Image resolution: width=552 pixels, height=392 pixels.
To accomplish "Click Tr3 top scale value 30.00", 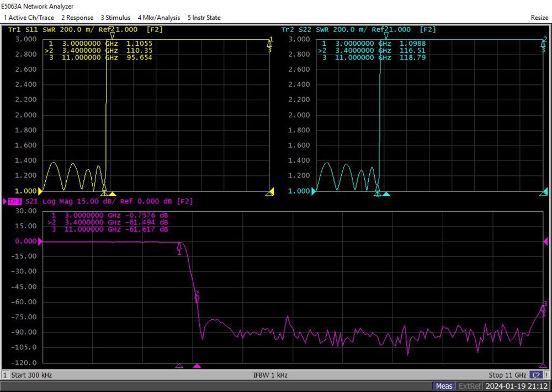I will click(26, 211).
